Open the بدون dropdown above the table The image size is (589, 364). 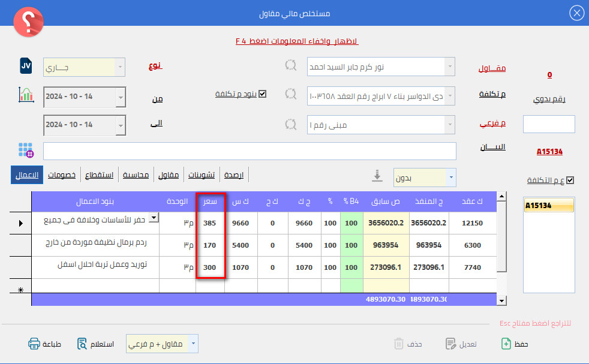[451, 178]
